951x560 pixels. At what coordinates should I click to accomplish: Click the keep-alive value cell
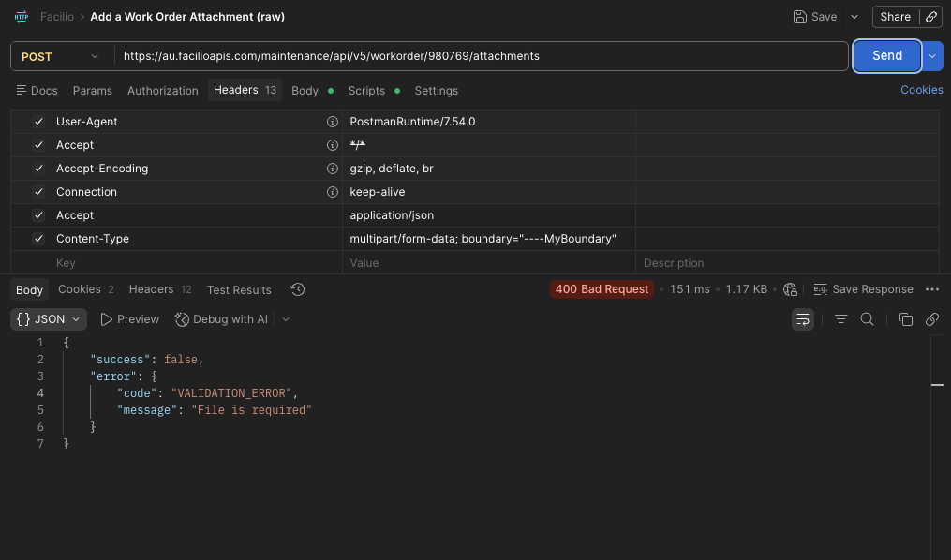[489, 192]
